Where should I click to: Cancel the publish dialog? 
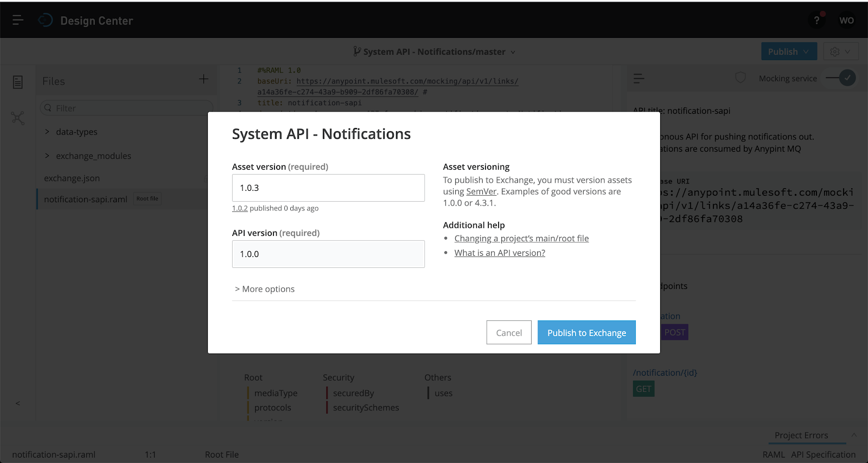(x=508, y=332)
